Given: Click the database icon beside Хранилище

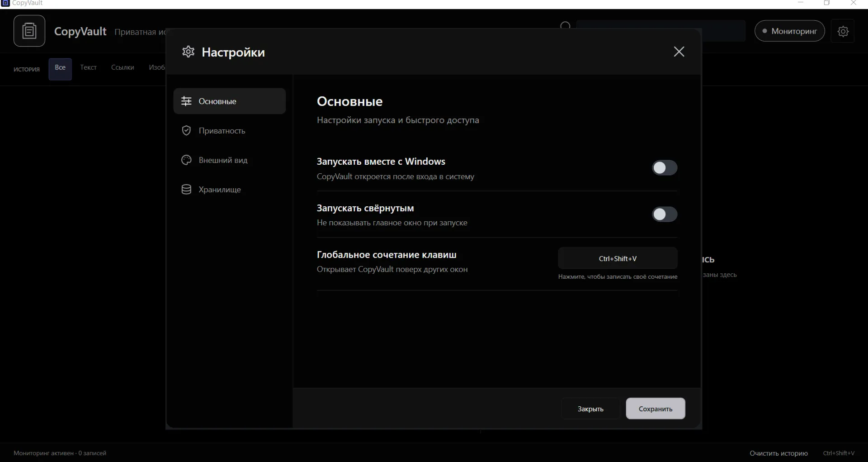Looking at the screenshot, I should coord(186,189).
